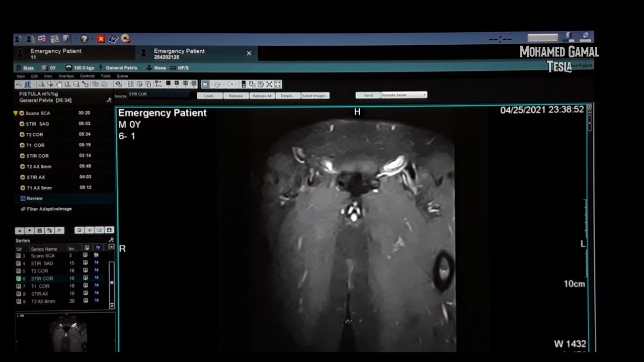
Task: Toggle status icon for series 4 STIR SAG
Action: (19, 263)
